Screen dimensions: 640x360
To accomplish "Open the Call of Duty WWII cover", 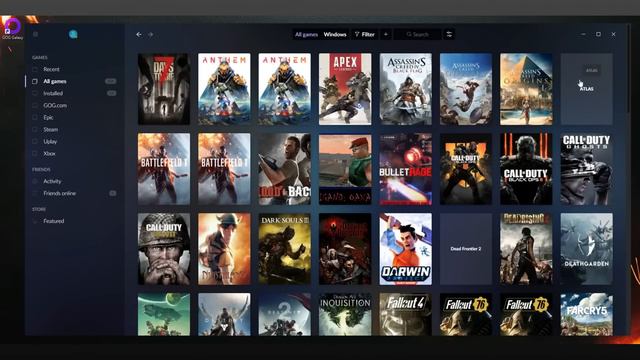I will tap(164, 249).
